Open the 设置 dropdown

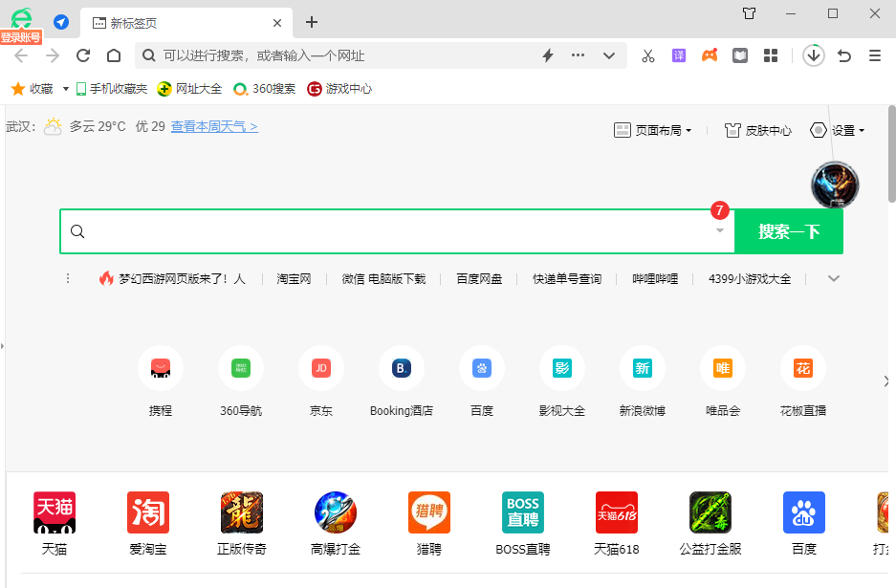pos(837,130)
